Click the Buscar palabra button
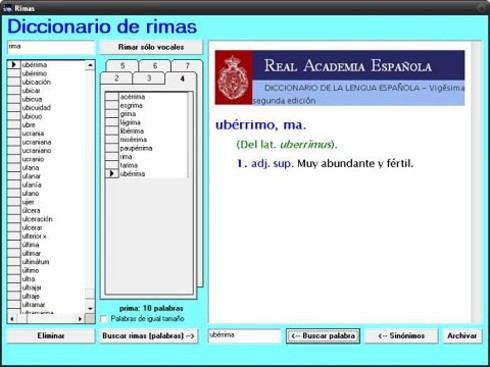Image resolution: width=490 pixels, height=367 pixels. (323, 336)
